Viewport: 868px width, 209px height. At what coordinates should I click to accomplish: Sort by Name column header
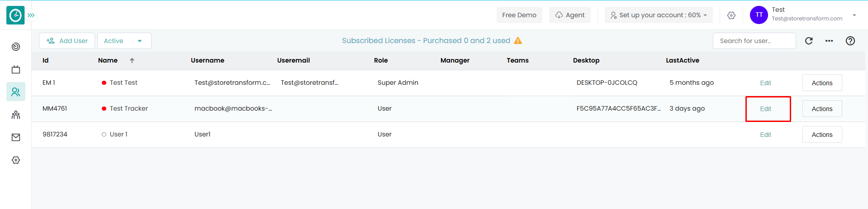click(x=108, y=60)
